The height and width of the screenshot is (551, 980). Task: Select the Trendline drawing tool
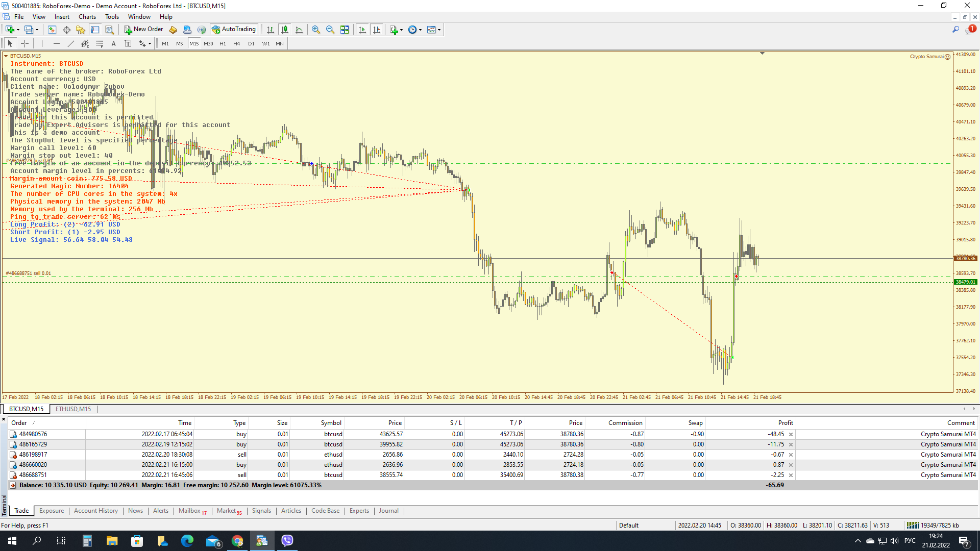tap(71, 43)
